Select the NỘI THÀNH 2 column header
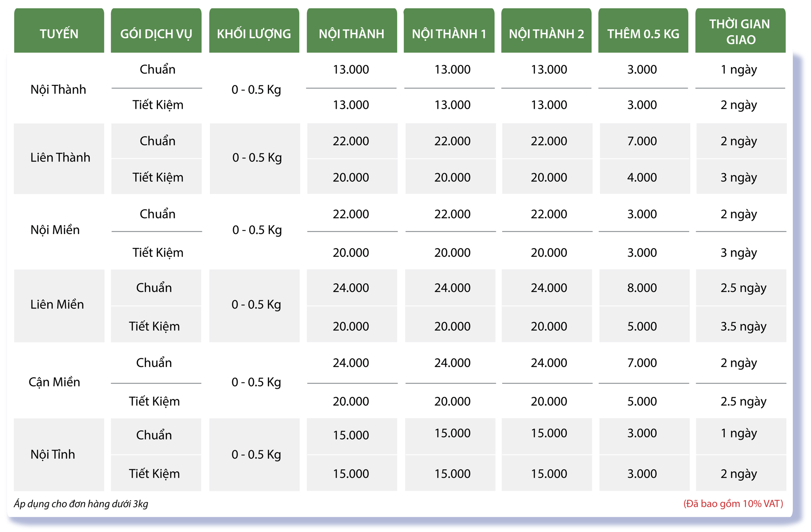This screenshot has height=532, width=811. [546, 31]
